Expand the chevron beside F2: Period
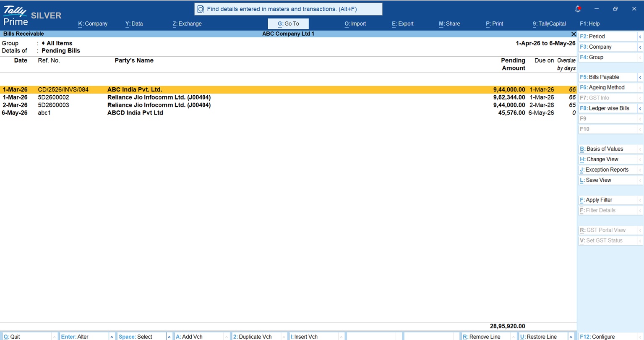This screenshot has height=340, width=644. 640,37
